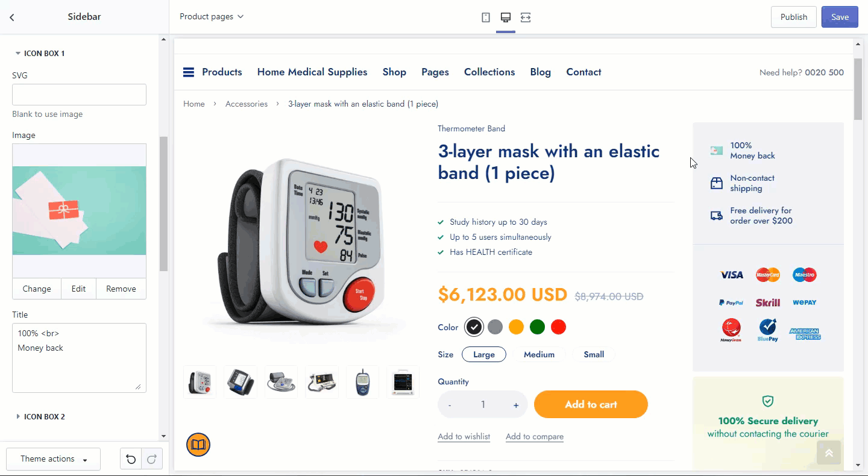Viewport: 868px width, 476px height.
Task: Click the orange book icon badge
Action: pos(198,445)
